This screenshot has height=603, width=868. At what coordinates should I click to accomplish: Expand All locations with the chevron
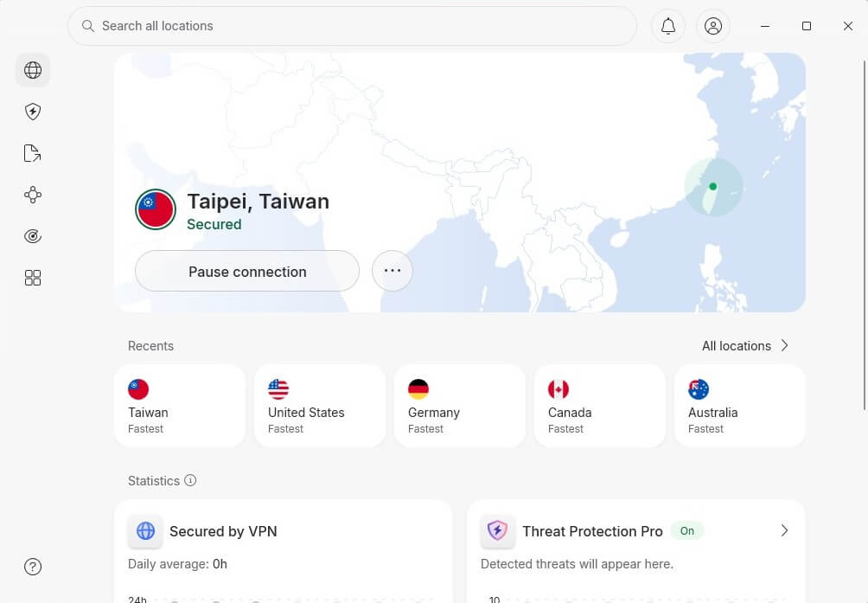click(x=784, y=345)
